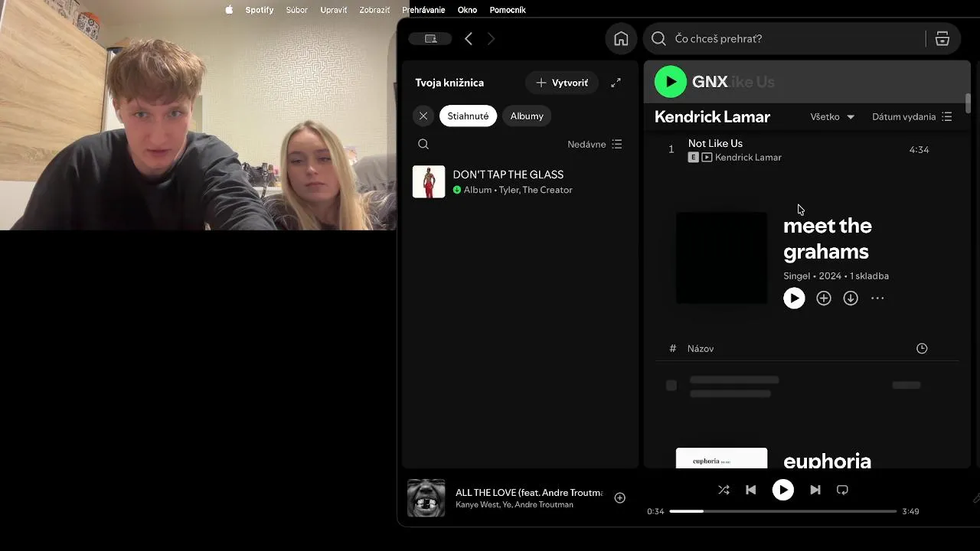Play meet the grahams single
The height and width of the screenshot is (551, 980).
(x=794, y=298)
